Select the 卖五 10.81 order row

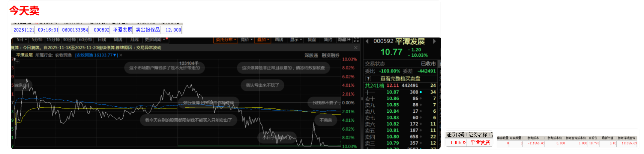coord(401,130)
